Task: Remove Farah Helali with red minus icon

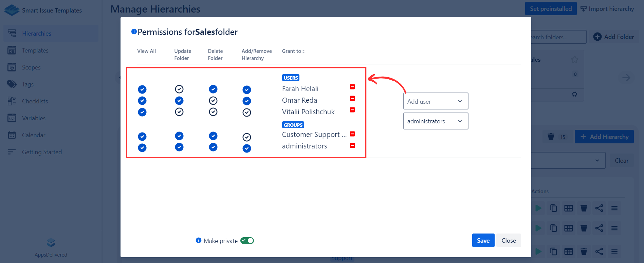Action: [352, 87]
